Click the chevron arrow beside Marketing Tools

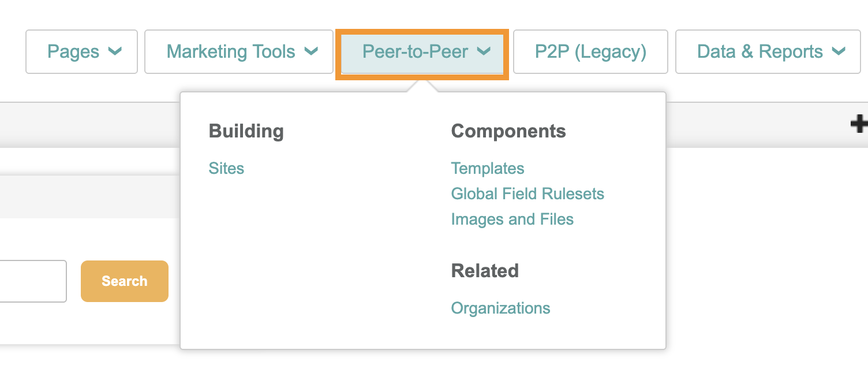pos(311,52)
